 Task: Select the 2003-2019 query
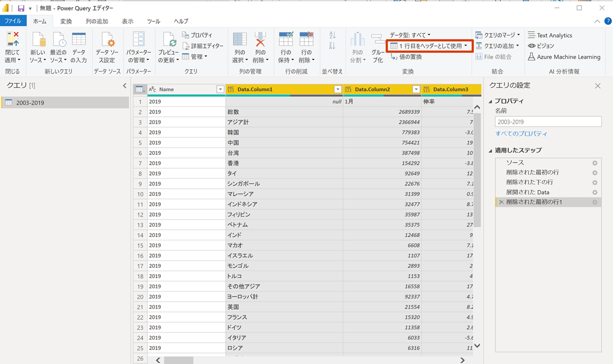(65, 103)
